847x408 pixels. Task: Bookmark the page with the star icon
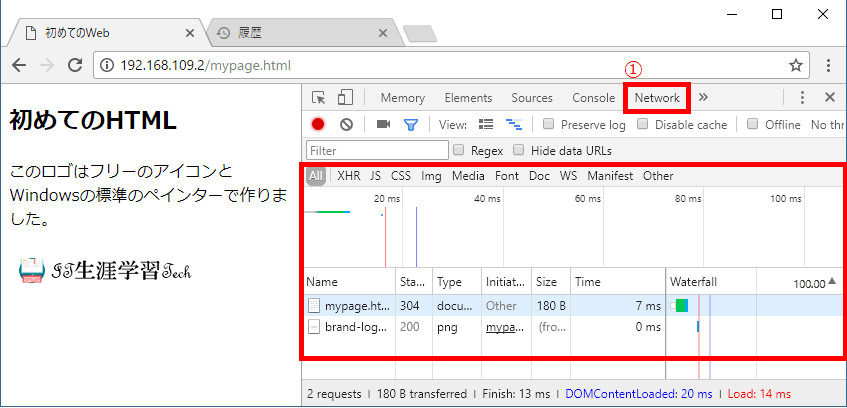tap(795, 66)
